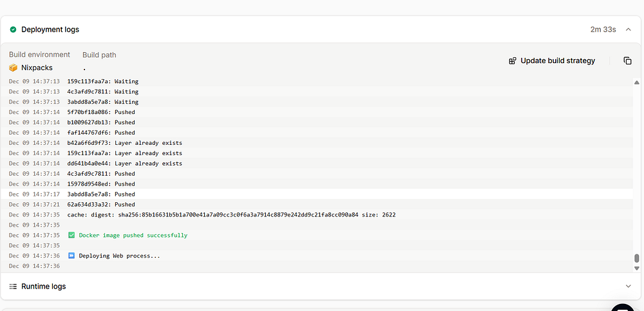Screen dimensions: 644x311
Task: Click the Update build strategy icon
Action: pos(513,61)
